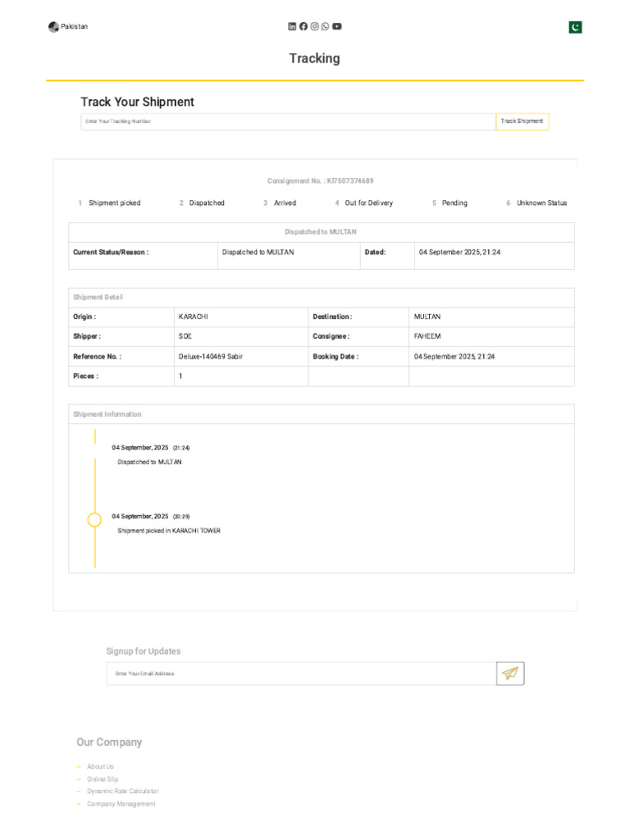This screenshot has height=840, width=630.
Task: Click the 'Tracking' page title
Action: pos(314,58)
